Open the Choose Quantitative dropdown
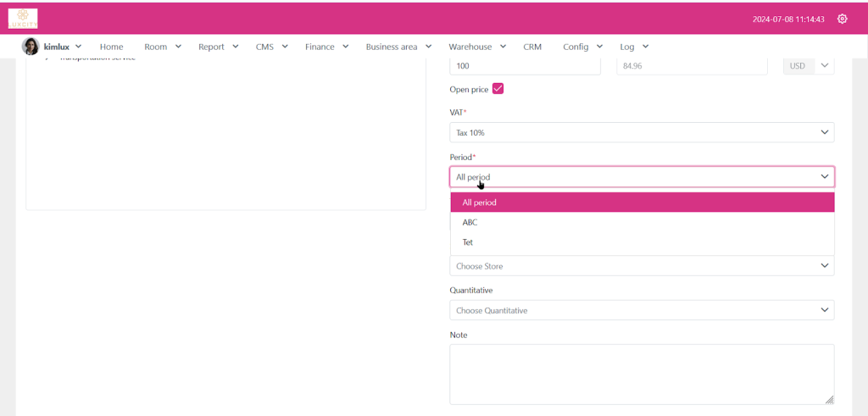The height and width of the screenshot is (416, 868). point(641,310)
